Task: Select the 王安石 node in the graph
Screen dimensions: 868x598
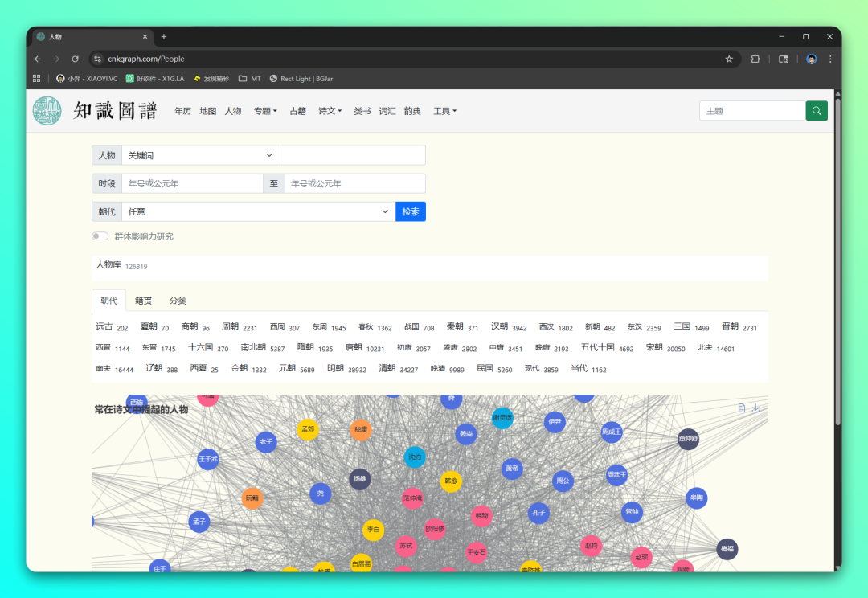Action: (x=476, y=552)
